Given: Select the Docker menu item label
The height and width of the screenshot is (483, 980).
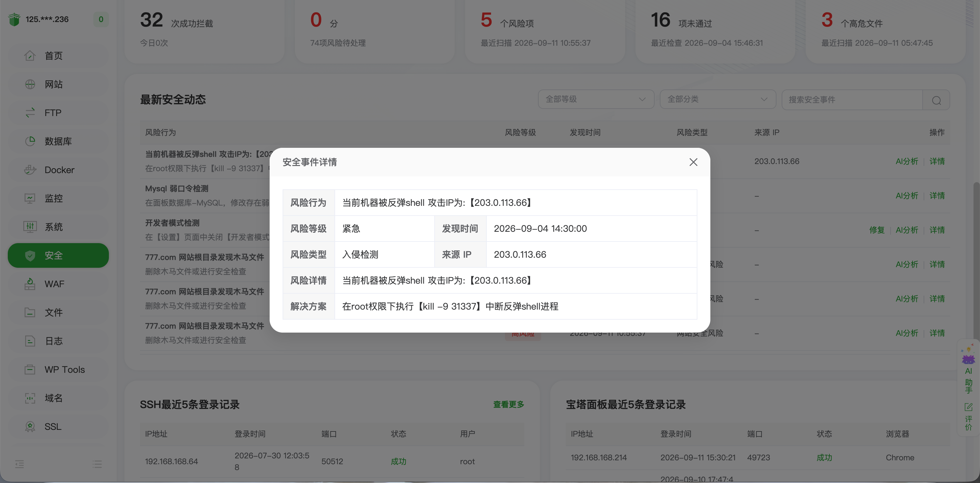Looking at the screenshot, I should [59, 170].
